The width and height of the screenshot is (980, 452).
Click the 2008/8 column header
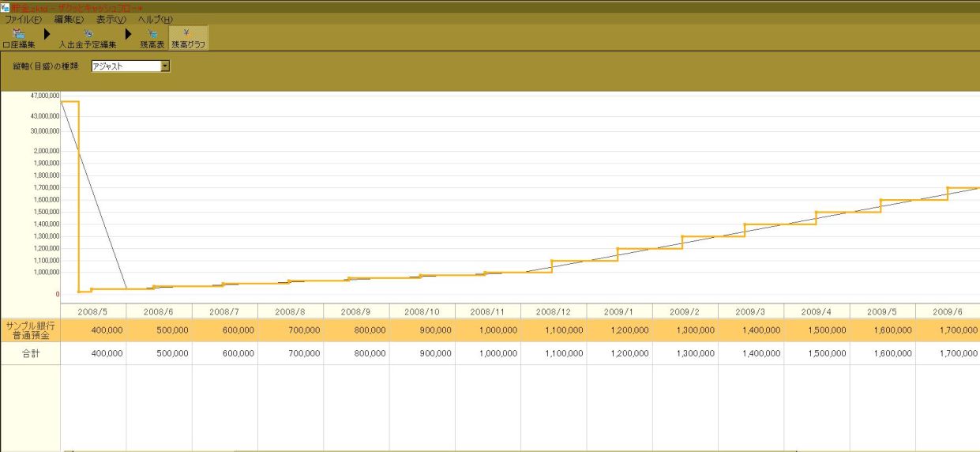pos(291,311)
